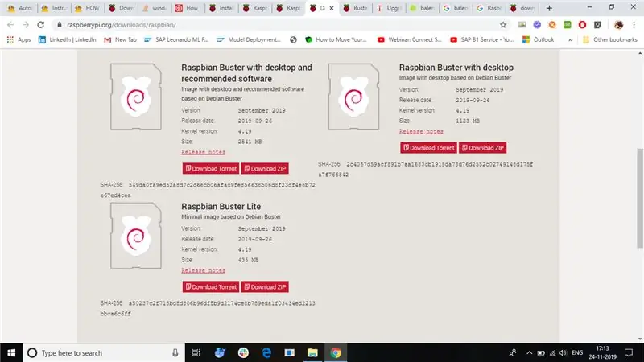Open the SAP Leonardo ML bookmark
Viewport: 644px width, 362px height.
(x=176, y=39)
